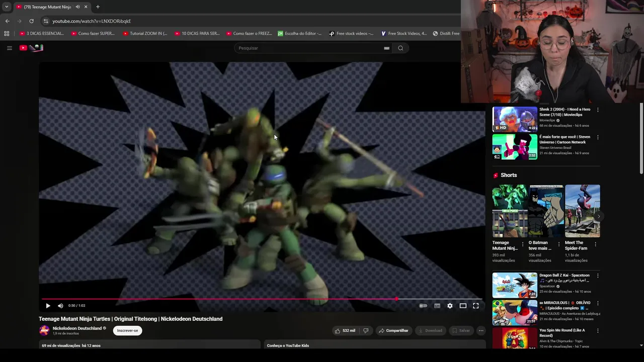Open bookmark Free Stock Videos, 4
644x362 pixels.
[404, 34]
